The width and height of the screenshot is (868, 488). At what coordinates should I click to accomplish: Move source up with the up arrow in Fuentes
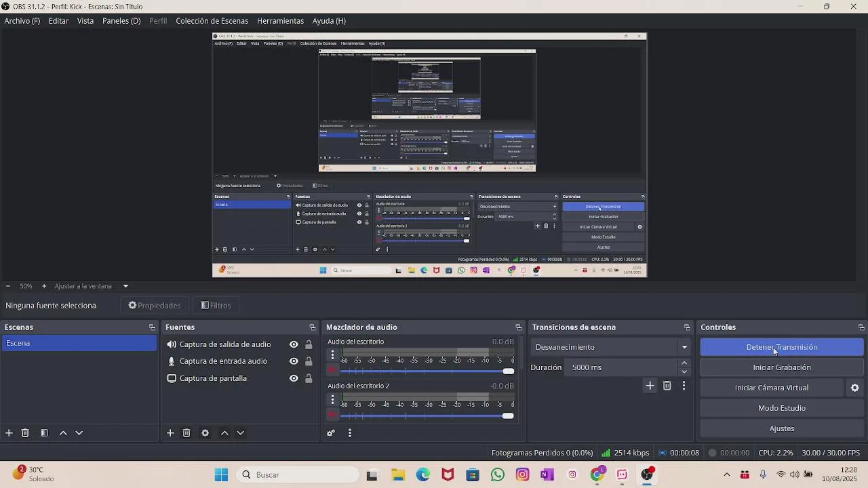pos(224,433)
